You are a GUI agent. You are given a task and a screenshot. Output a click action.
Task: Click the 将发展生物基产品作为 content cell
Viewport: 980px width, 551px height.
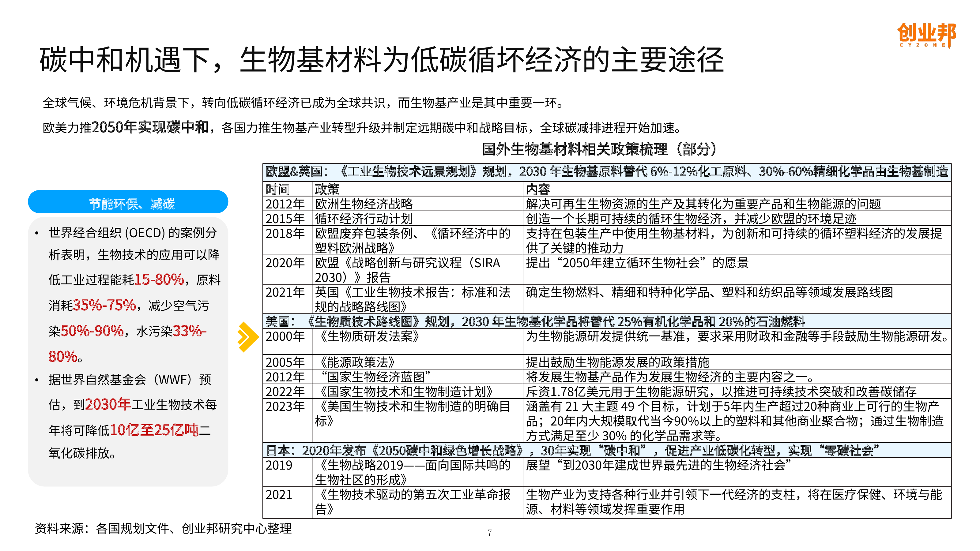(737, 377)
